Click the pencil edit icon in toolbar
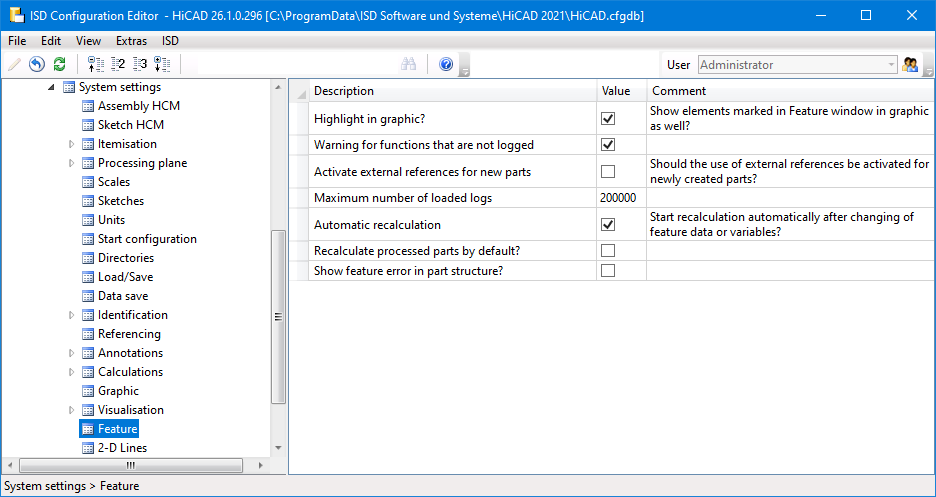Screen dimensions: 936x497 pos(16,64)
